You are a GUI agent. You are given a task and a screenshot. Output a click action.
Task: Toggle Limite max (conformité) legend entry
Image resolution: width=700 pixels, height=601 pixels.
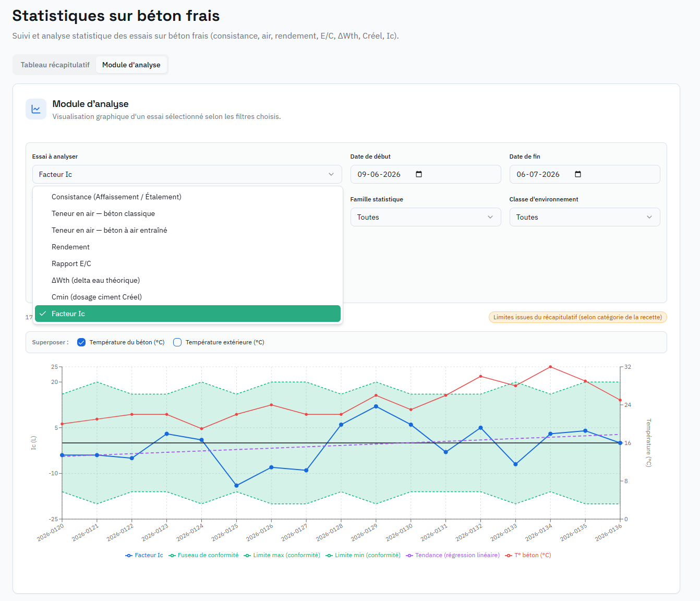click(282, 555)
